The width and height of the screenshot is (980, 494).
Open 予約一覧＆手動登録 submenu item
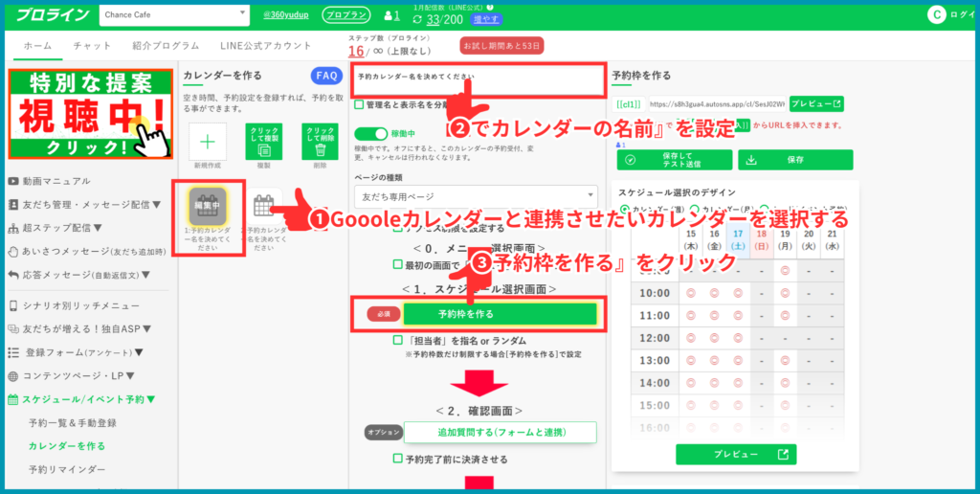coord(73,423)
